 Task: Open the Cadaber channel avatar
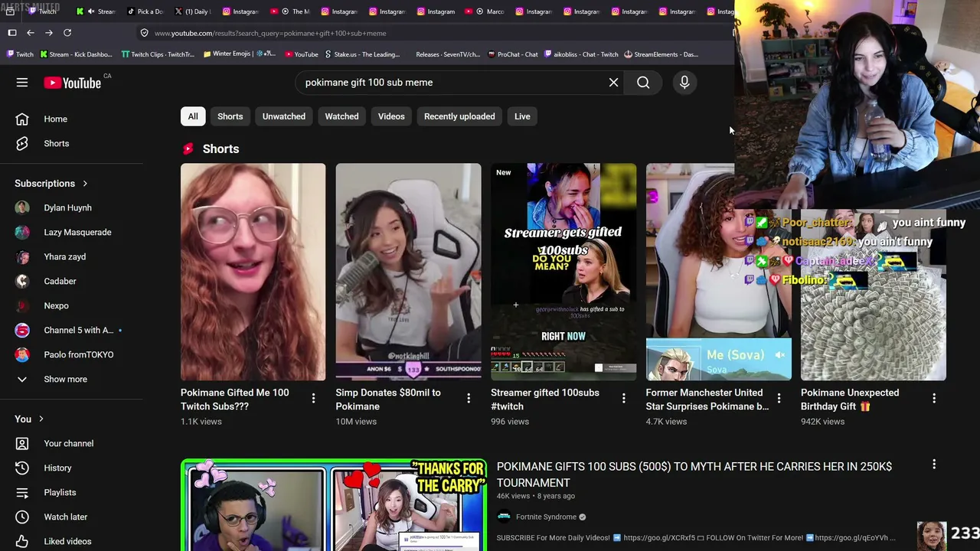pyautogui.click(x=22, y=282)
